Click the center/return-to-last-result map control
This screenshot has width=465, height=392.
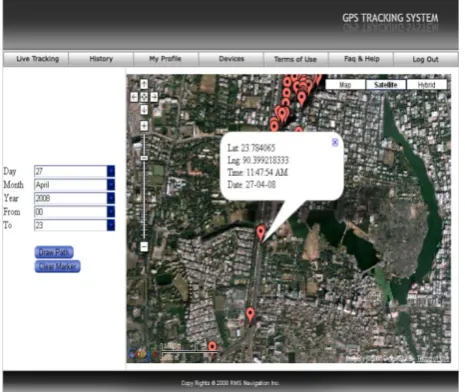[144, 97]
